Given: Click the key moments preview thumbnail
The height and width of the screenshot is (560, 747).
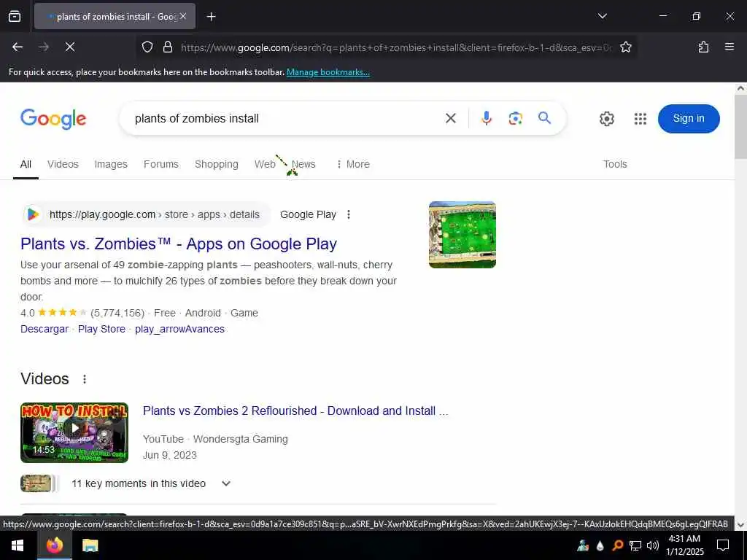Looking at the screenshot, I should click(36, 483).
